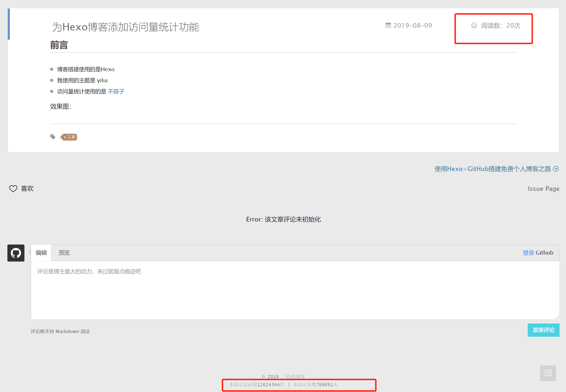Click inside the comment text area

pos(295,290)
